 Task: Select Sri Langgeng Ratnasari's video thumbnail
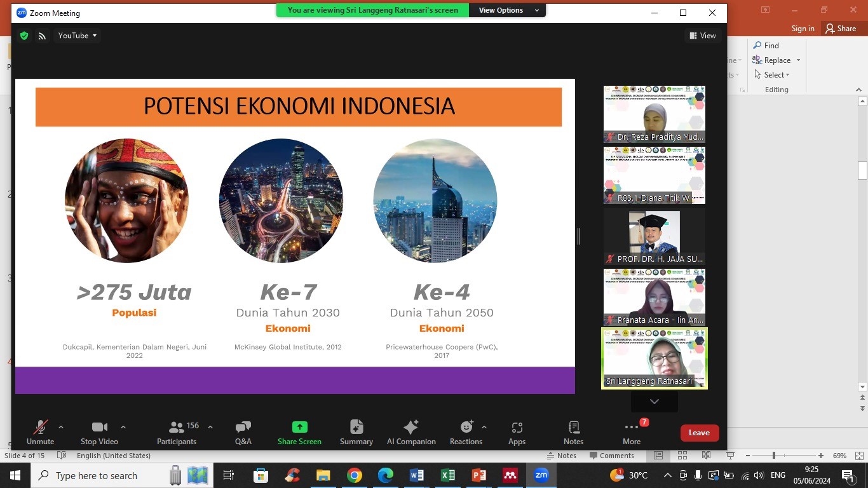[x=654, y=357]
